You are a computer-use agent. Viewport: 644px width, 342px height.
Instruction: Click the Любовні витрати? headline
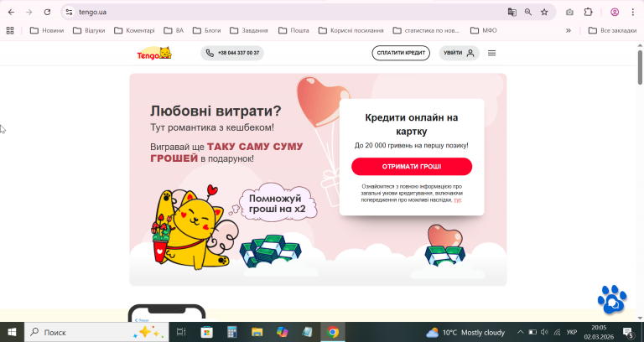click(216, 111)
